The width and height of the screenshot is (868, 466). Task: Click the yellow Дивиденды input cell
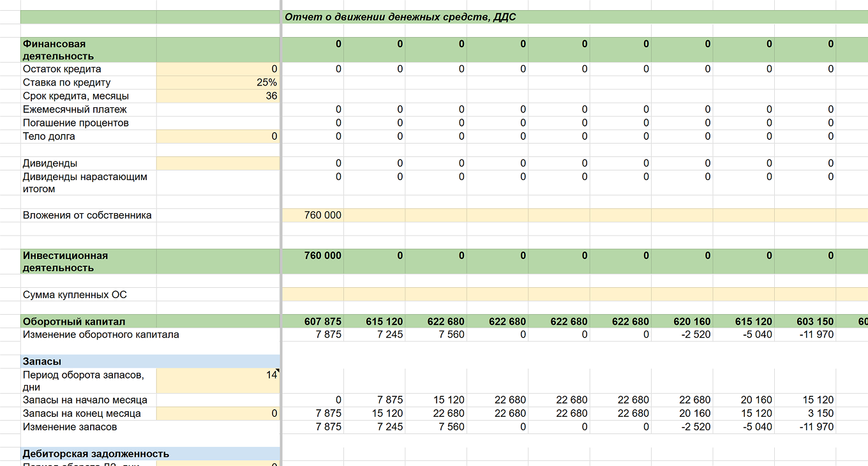tap(218, 163)
